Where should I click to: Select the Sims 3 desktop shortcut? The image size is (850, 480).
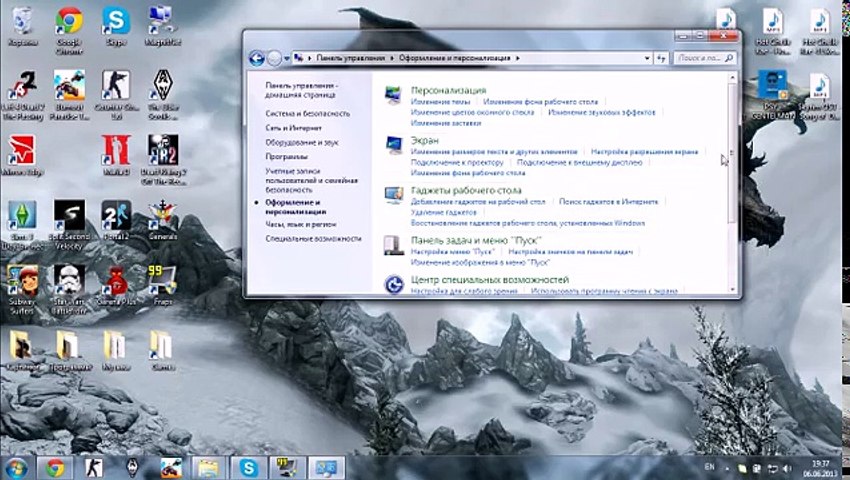(x=22, y=225)
